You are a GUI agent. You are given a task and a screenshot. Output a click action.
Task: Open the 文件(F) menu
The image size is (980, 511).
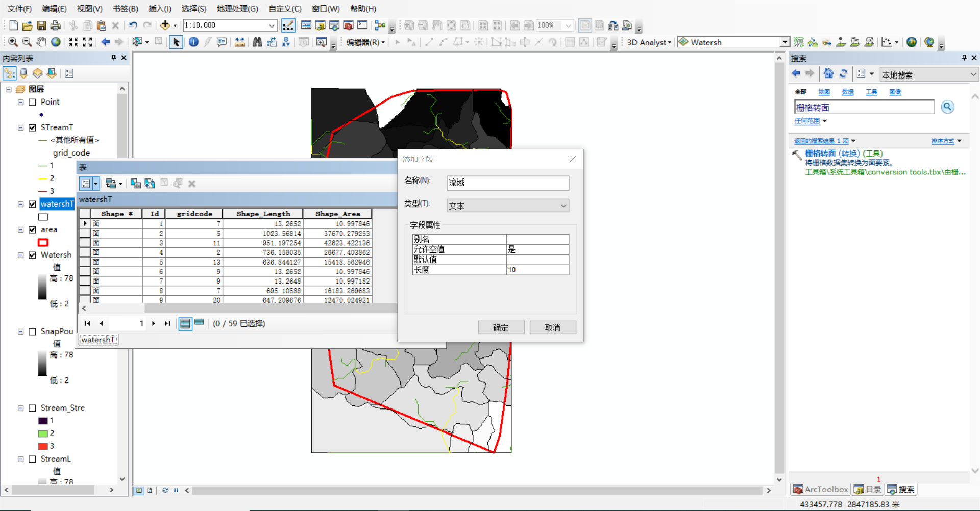(19, 9)
